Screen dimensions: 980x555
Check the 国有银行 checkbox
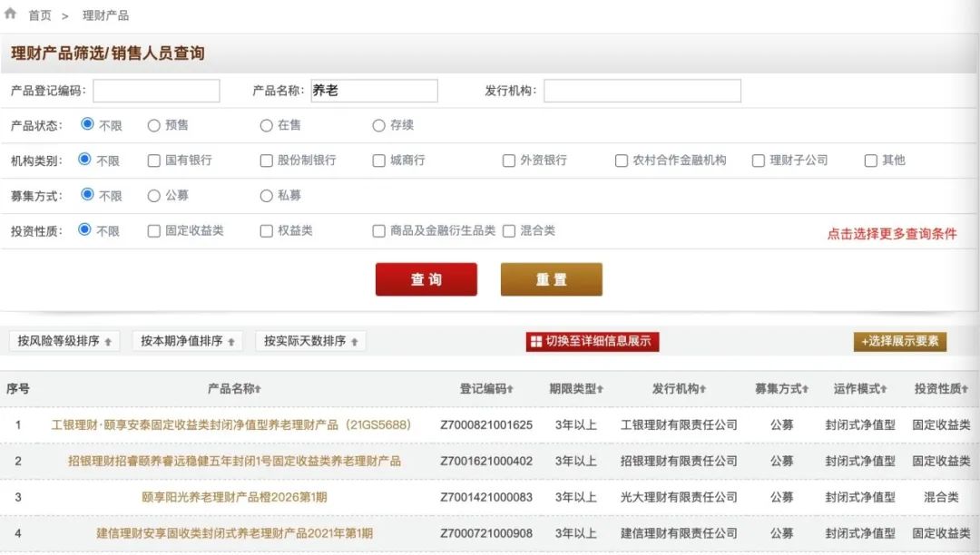coord(153,161)
